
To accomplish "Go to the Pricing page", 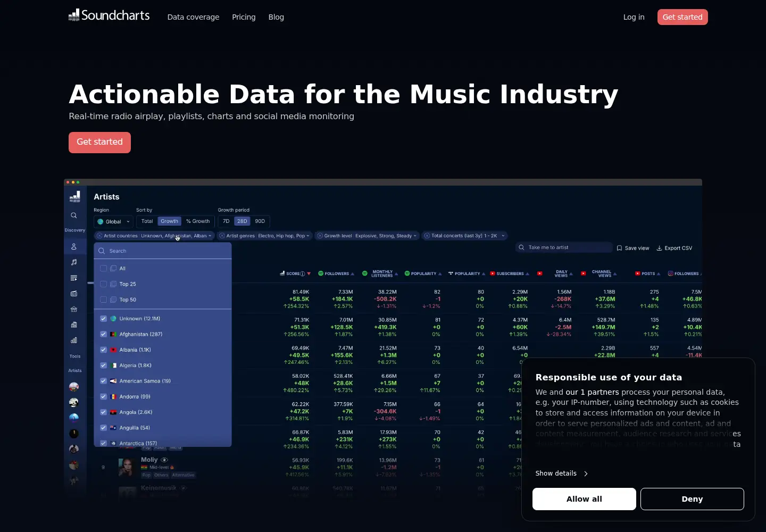I will tap(244, 17).
